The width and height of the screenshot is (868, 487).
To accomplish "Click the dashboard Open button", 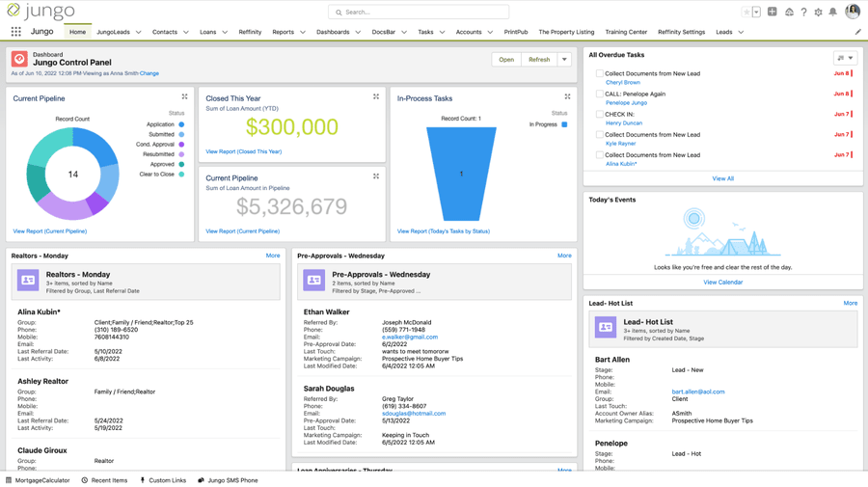I will 506,59.
